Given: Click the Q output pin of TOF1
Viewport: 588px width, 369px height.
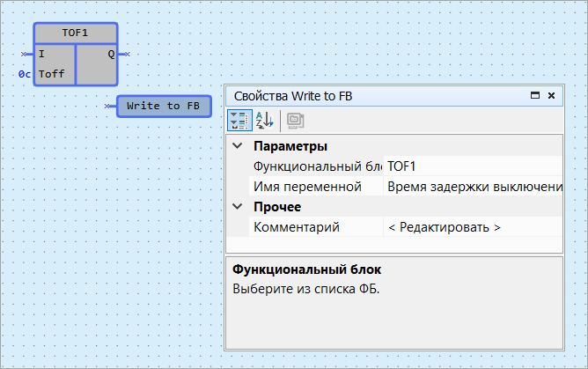Looking at the screenshot, I should [124, 54].
